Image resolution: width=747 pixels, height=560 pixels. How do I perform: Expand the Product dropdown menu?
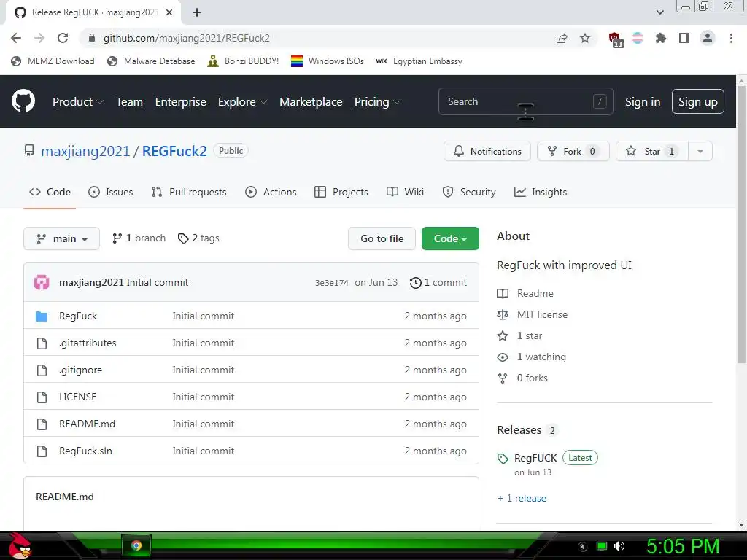point(77,102)
